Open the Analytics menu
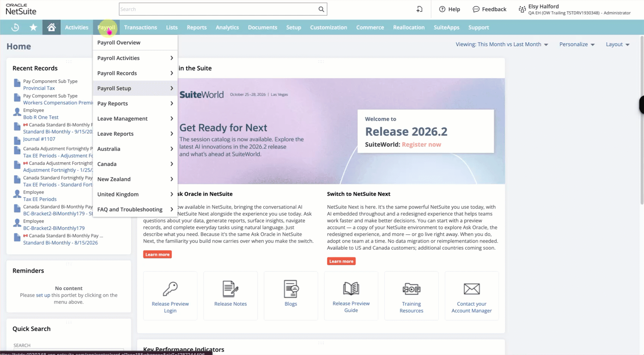Viewport: 644px width, 355px height. [x=227, y=27]
